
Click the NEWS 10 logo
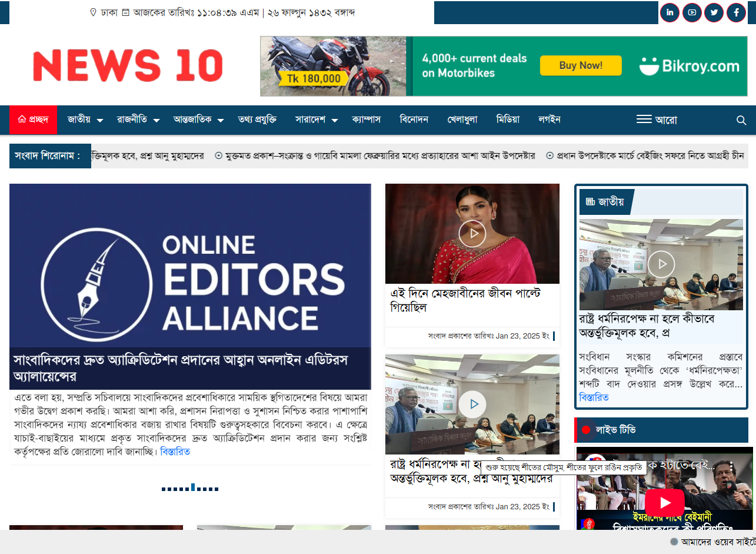click(x=128, y=65)
